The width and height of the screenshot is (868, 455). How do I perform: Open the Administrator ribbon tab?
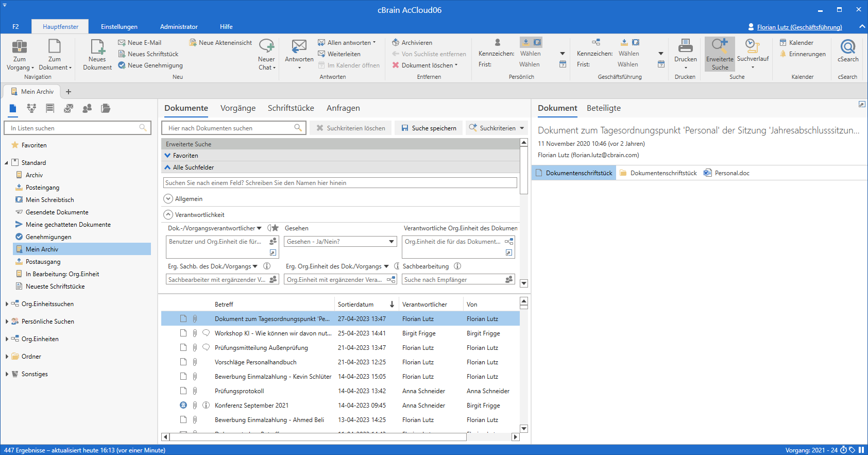point(179,27)
